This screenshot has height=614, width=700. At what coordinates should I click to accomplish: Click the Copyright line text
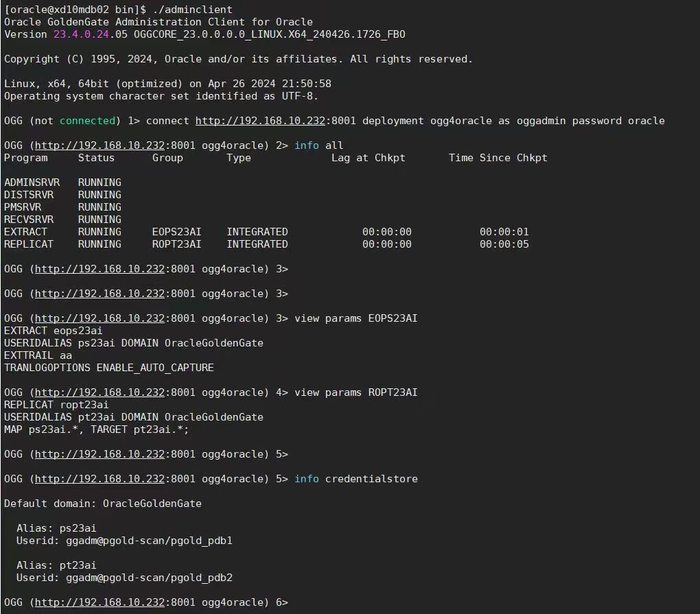(238, 60)
